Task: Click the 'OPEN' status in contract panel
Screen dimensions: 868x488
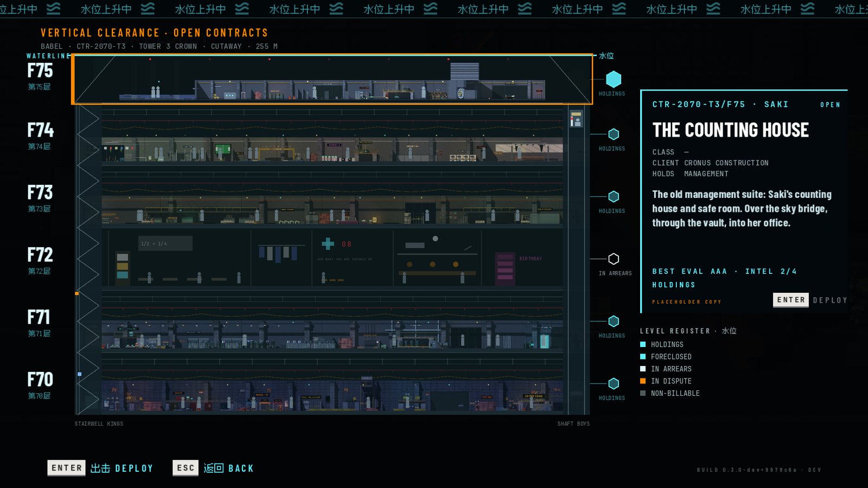Action: 830,105
